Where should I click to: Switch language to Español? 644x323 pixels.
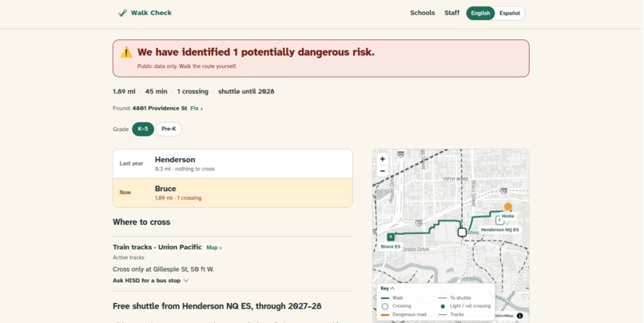coord(510,13)
